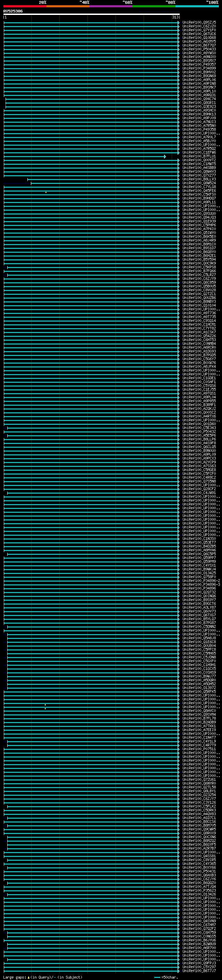The height and width of the screenshot is (980, 222).
Task: Select the UniRef100_B9GN69 hit
Action: coord(199,76)
